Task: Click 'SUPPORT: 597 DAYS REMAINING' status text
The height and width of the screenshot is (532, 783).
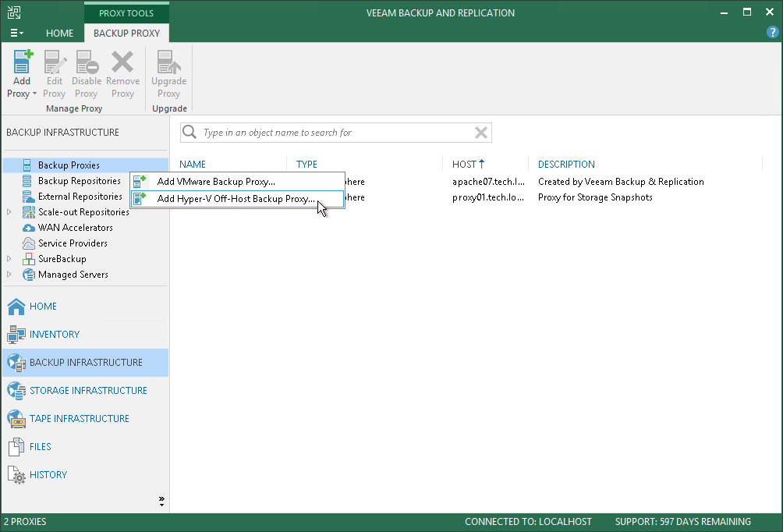Action: (682, 522)
